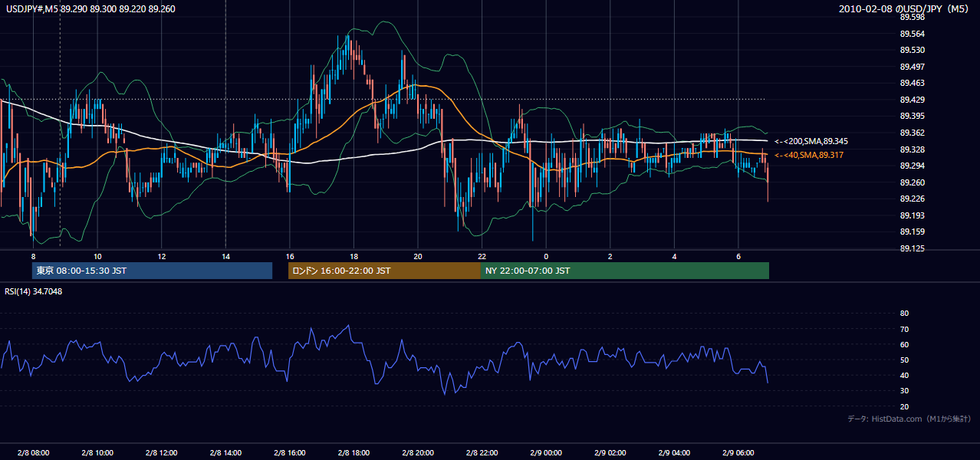Image resolution: width=980 pixels, height=460 pixels.
Task: Click the 2/8 10:00 time axis label
Action: pos(97,452)
